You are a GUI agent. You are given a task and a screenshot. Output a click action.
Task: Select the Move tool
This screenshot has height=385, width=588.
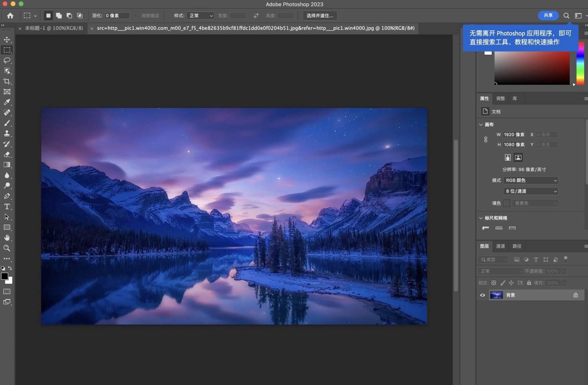7,39
